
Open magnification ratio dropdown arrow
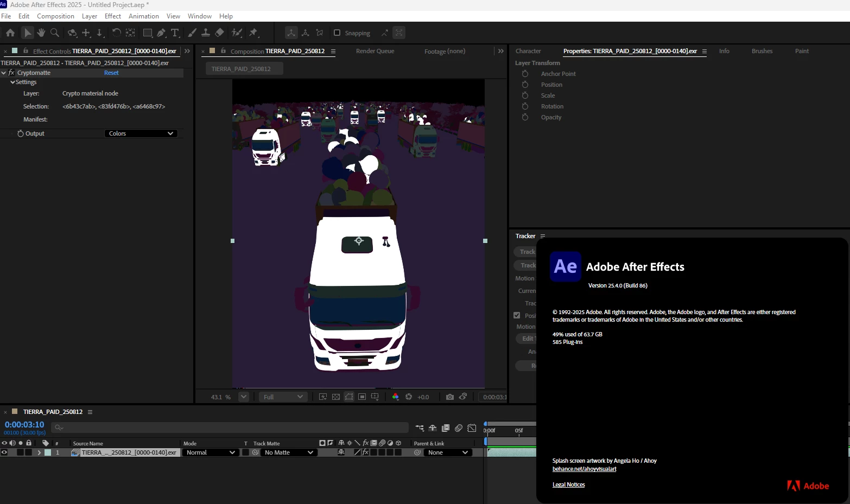(244, 397)
